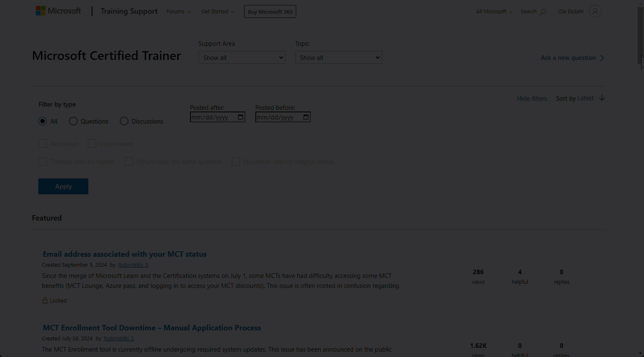
Task: Check the Unanswered checkbox
Action: pos(92,144)
